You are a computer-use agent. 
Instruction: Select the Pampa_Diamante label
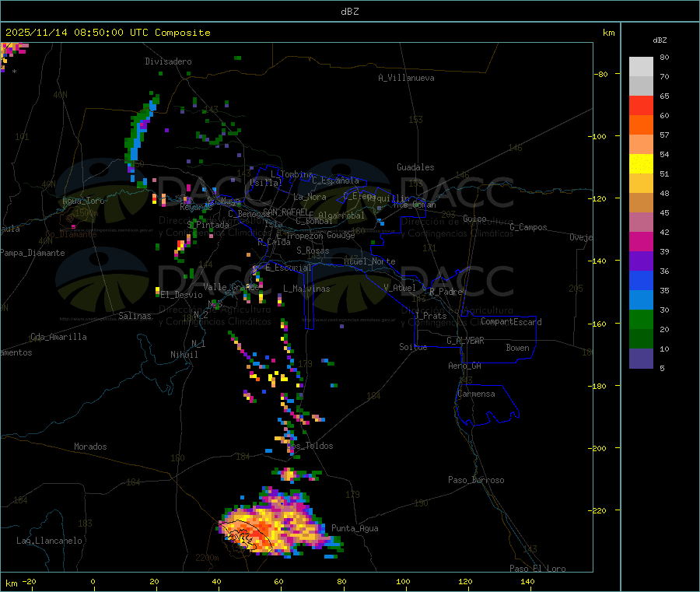tap(33, 253)
